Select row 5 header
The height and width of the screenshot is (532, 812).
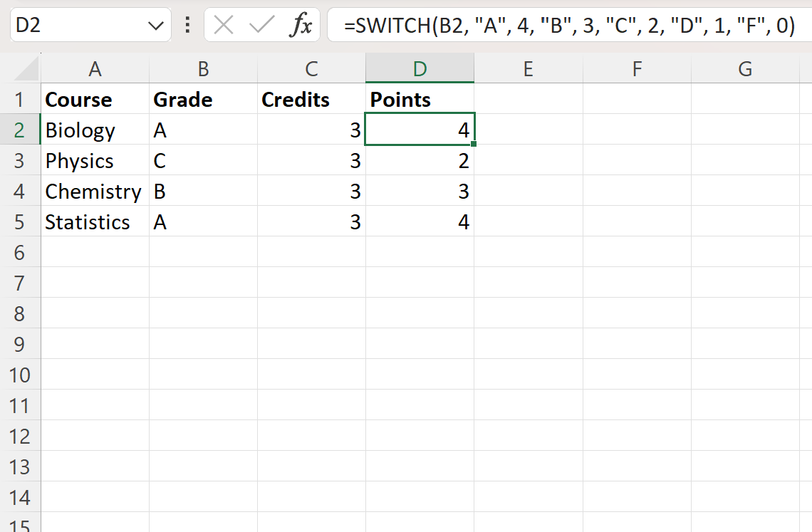(x=20, y=221)
